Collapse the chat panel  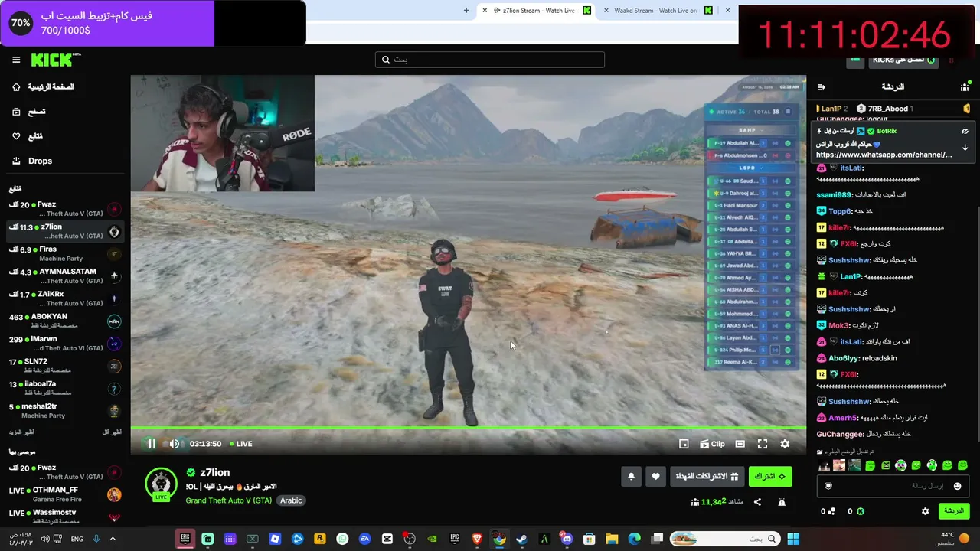(822, 87)
